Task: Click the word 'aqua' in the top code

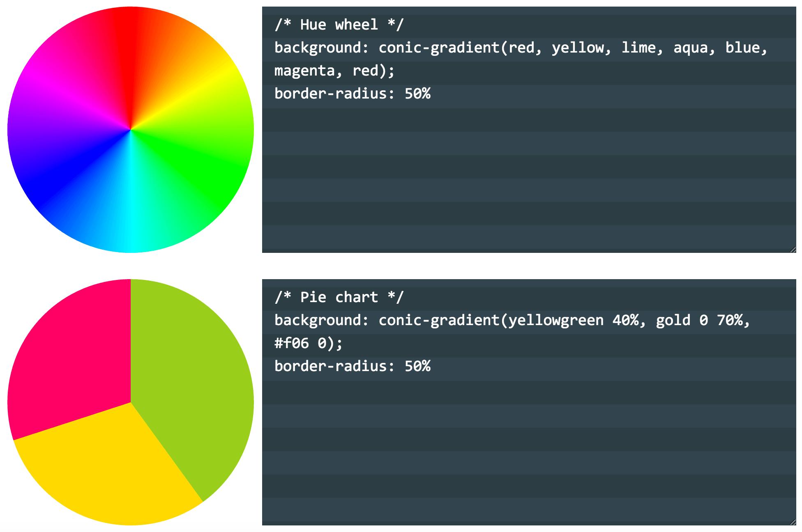Action: pyautogui.click(x=690, y=48)
